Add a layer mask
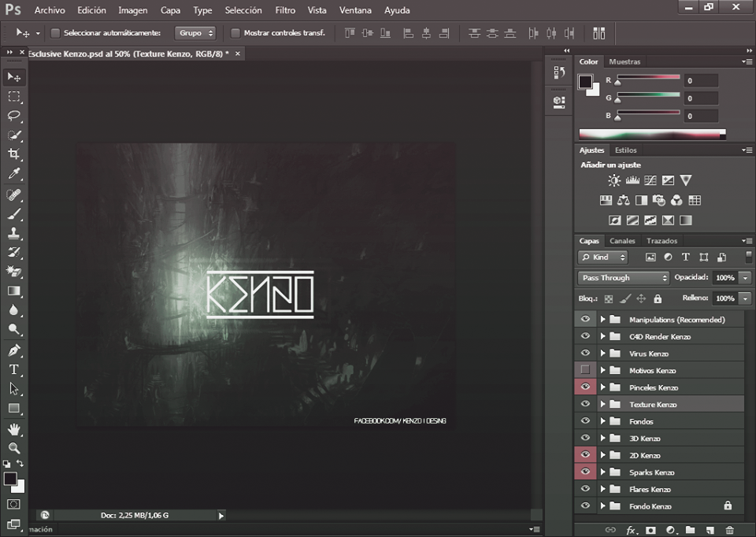The height and width of the screenshot is (537, 756). click(x=650, y=530)
